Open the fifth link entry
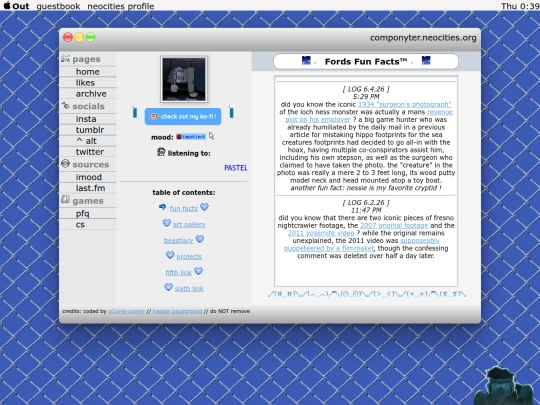The height and width of the screenshot is (405, 540). [x=178, y=272]
